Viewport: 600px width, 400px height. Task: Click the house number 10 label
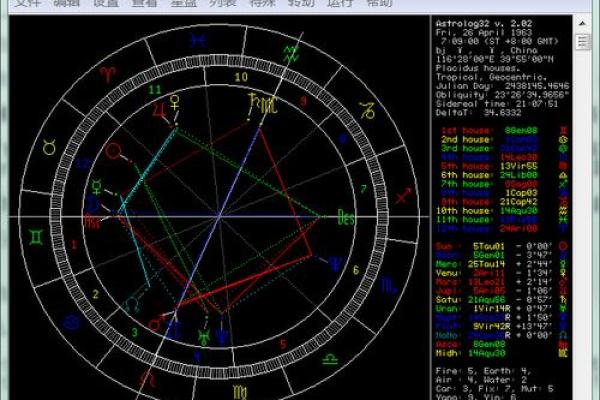(241, 77)
